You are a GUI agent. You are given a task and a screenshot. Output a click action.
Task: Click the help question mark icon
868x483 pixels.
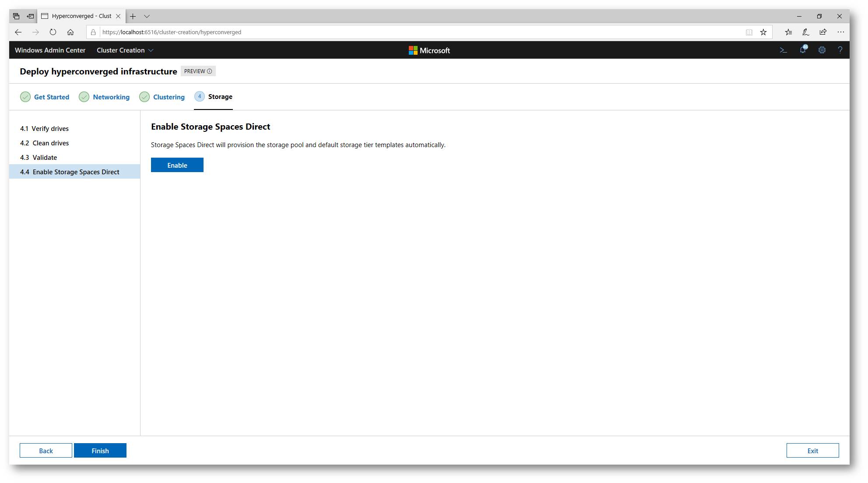coord(840,50)
